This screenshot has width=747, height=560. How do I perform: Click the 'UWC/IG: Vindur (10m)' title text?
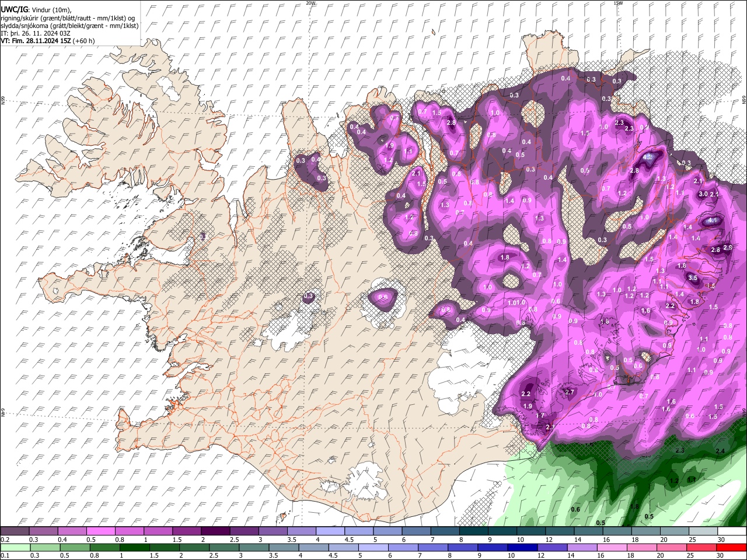[x=36, y=10]
